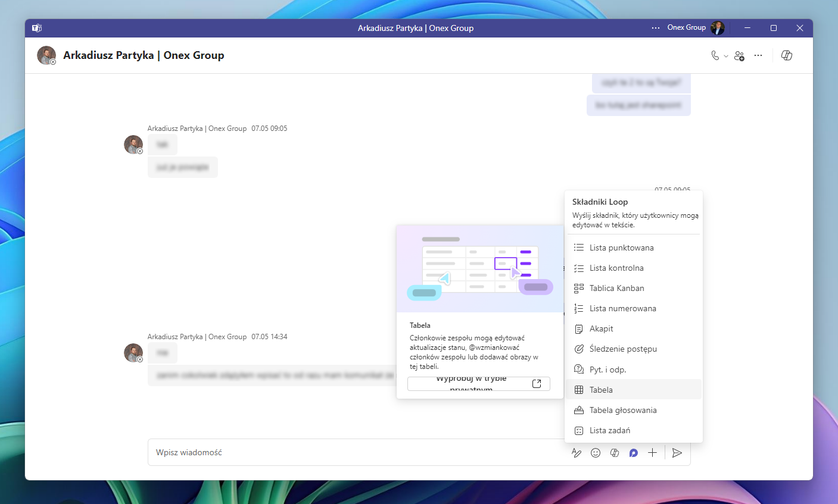The width and height of the screenshot is (838, 504).
Task: Open the format text icon in compose box
Action: pos(576,453)
